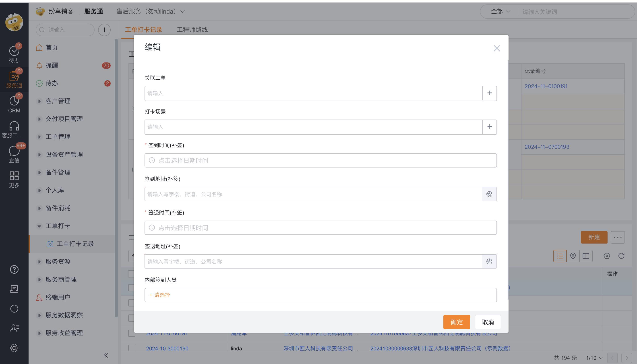Click the clock history icon in sidebar
The width and height of the screenshot is (637, 364).
pos(14,308)
